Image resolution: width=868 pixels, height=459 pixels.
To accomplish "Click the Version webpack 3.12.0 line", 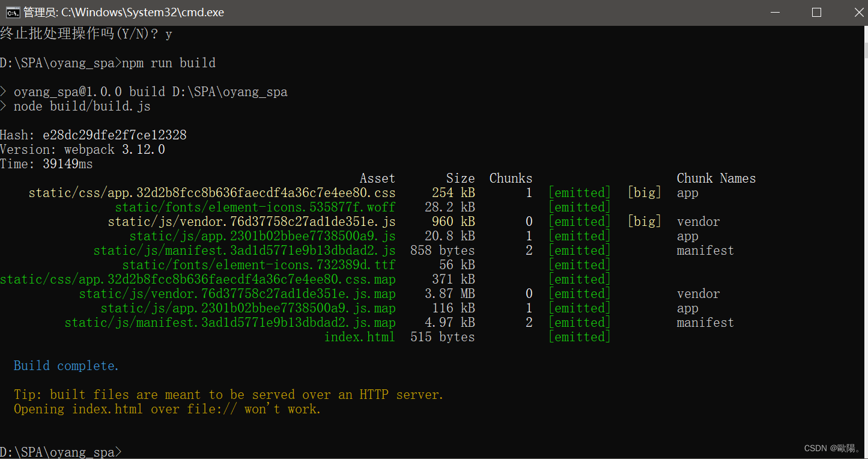I will (x=82, y=149).
